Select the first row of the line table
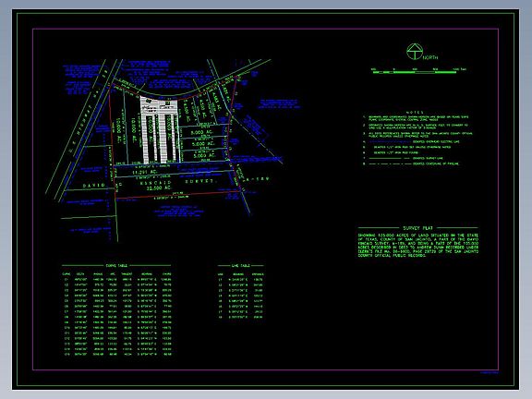This screenshot has height=399, width=532. [x=240, y=280]
